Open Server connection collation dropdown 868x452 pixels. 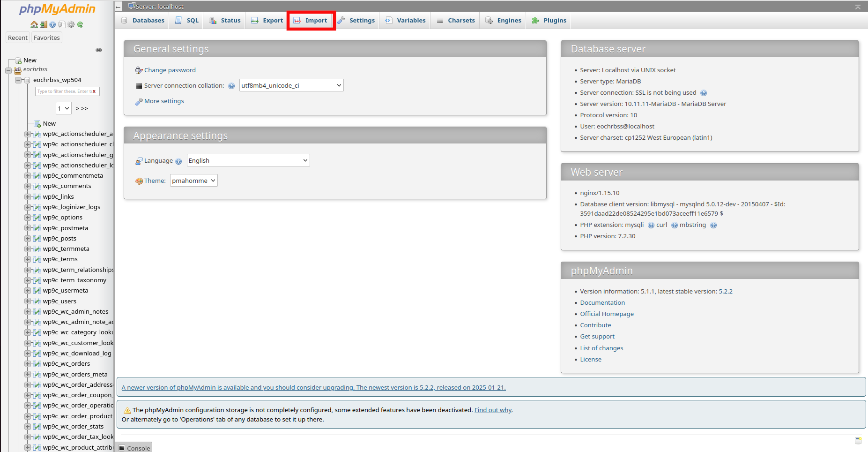coord(291,85)
